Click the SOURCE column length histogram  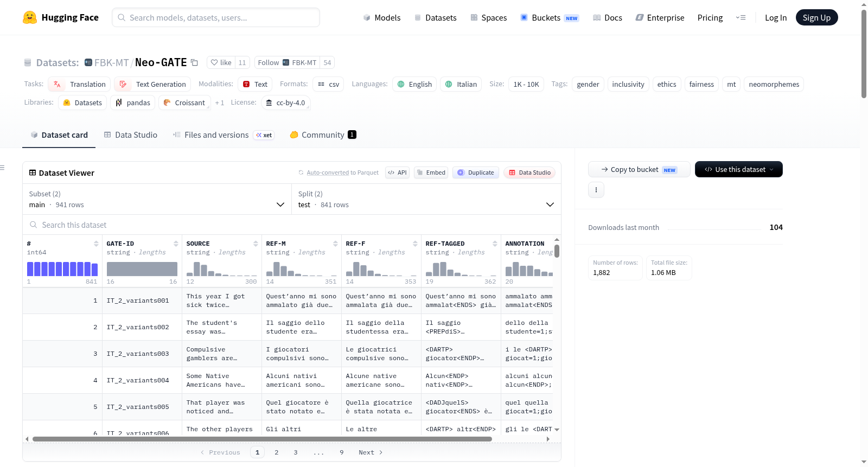click(221, 269)
